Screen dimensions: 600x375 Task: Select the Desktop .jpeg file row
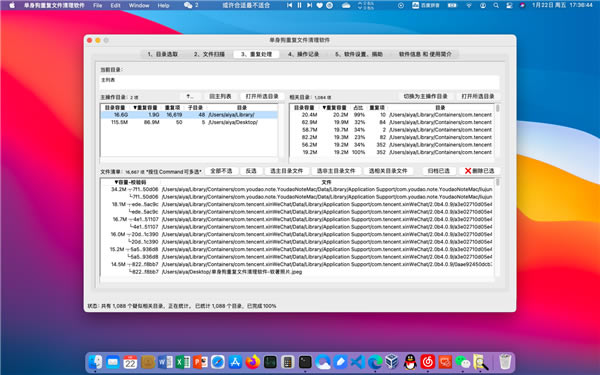[297, 272]
